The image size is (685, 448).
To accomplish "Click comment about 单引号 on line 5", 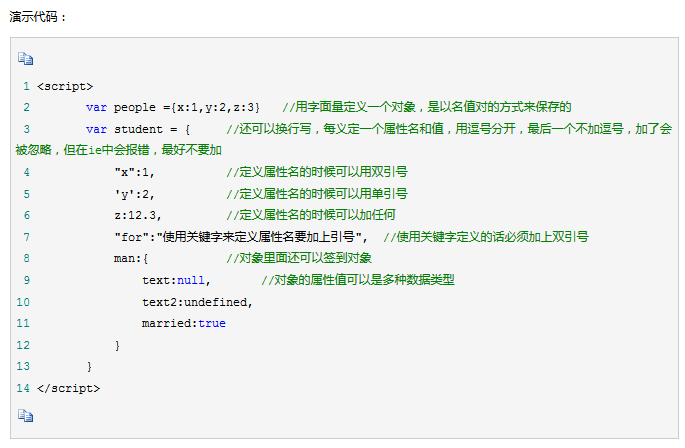I will 317,194.
